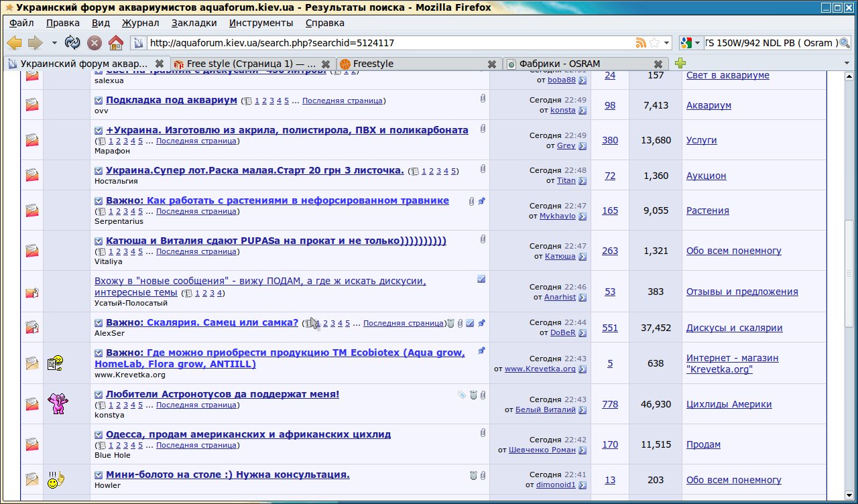Expand the address bar URL history dropdown

[666, 43]
